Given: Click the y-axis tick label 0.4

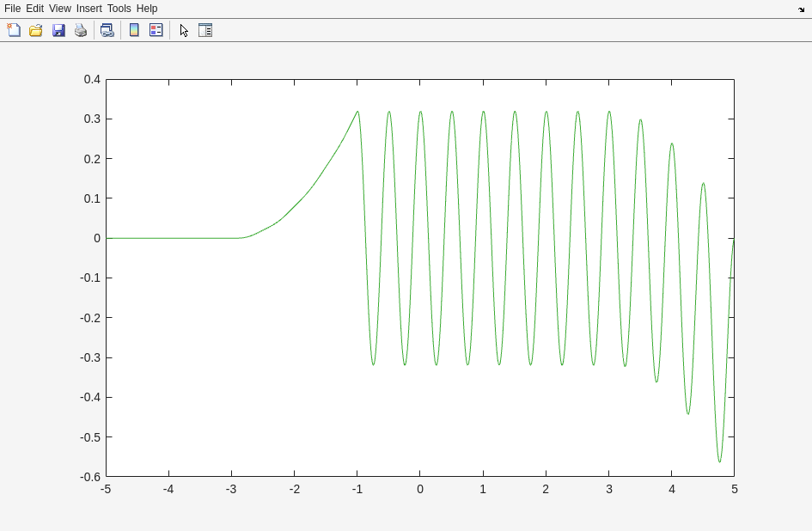Looking at the screenshot, I should 92,79.
